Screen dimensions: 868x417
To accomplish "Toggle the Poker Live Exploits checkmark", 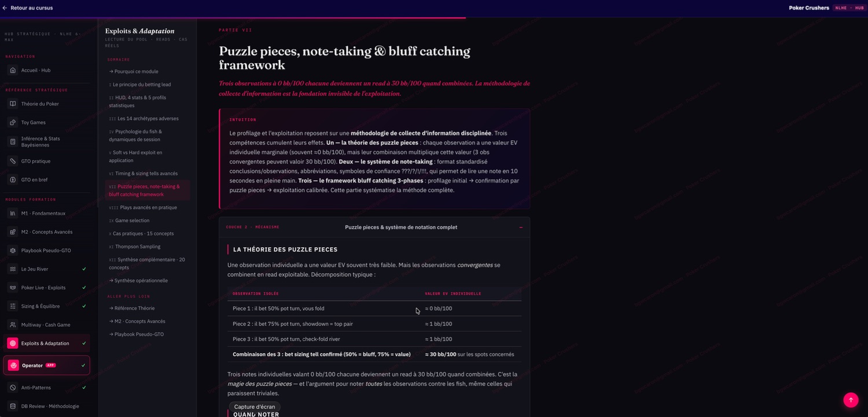I will (84, 287).
